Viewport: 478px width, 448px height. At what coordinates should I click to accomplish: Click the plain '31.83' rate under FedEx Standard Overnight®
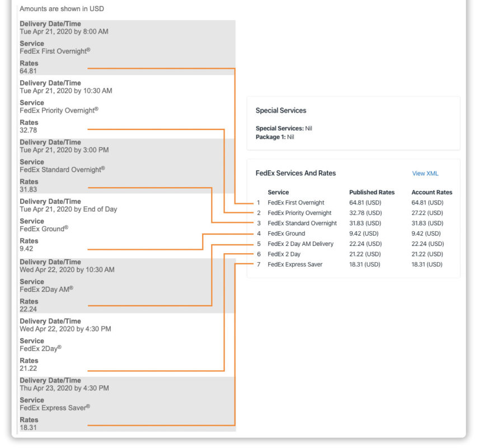[29, 189]
